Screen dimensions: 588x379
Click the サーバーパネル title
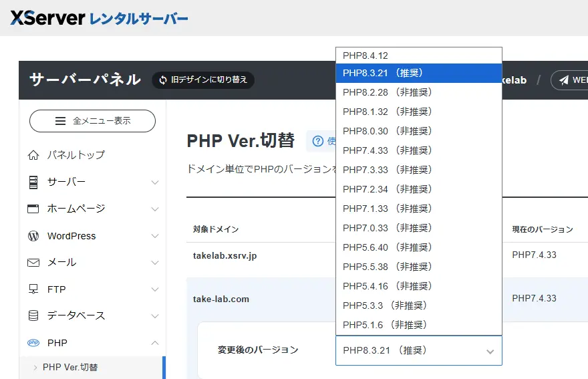[x=85, y=80]
